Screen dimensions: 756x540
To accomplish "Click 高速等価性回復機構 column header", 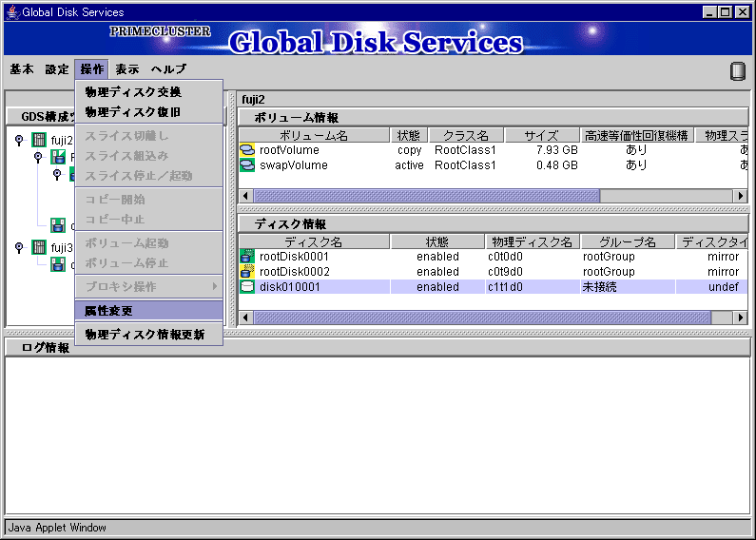I will [x=636, y=136].
